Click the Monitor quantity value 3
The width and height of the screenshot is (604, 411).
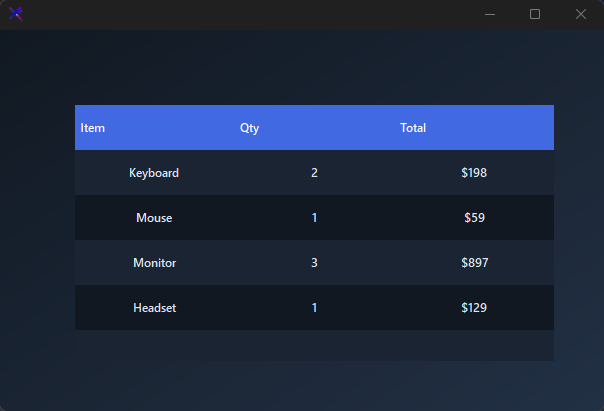[x=314, y=263]
